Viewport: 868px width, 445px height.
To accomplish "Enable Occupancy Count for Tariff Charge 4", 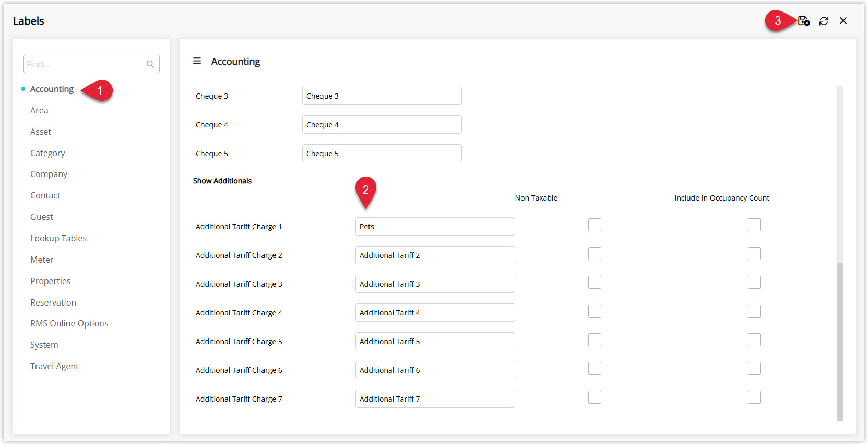I will [x=754, y=311].
